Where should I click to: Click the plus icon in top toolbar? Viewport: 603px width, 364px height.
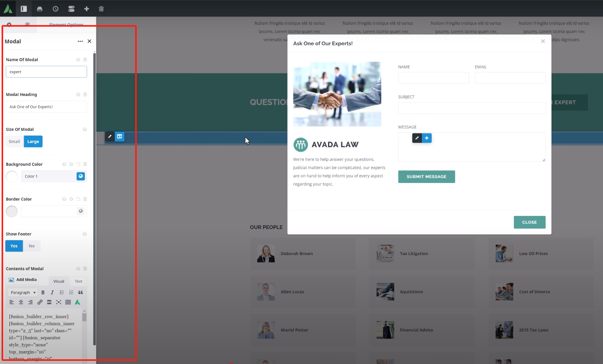87,9
